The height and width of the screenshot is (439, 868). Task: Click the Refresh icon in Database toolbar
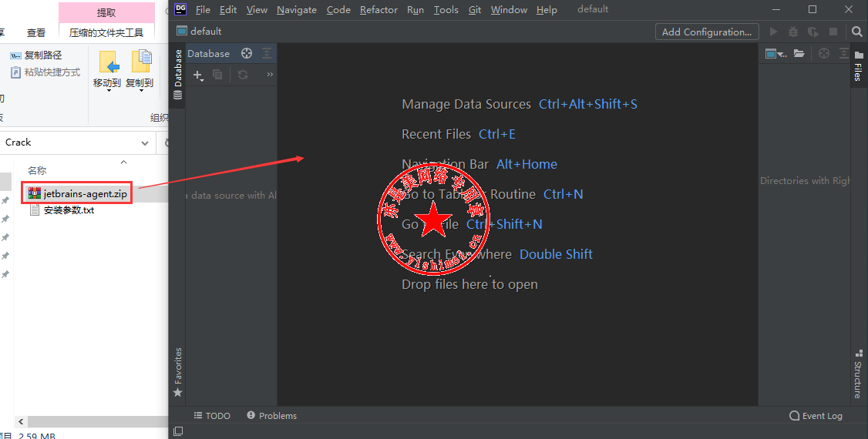243,74
